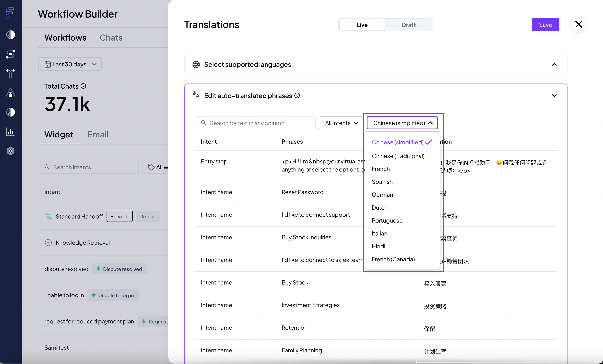Select Italian from the language list
Screen dimensions: 603x364
tap(380, 234)
